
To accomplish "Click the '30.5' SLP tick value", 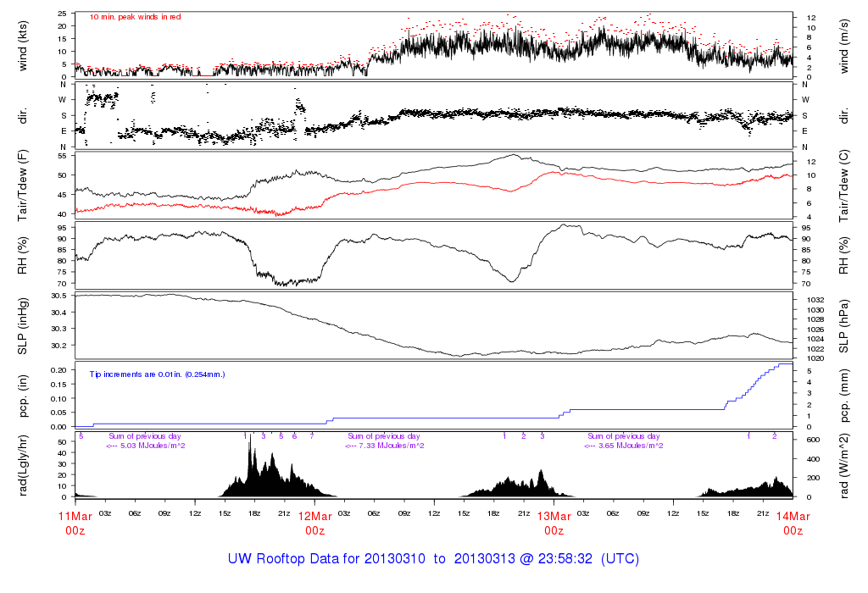I will pyautogui.click(x=58, y=296).
